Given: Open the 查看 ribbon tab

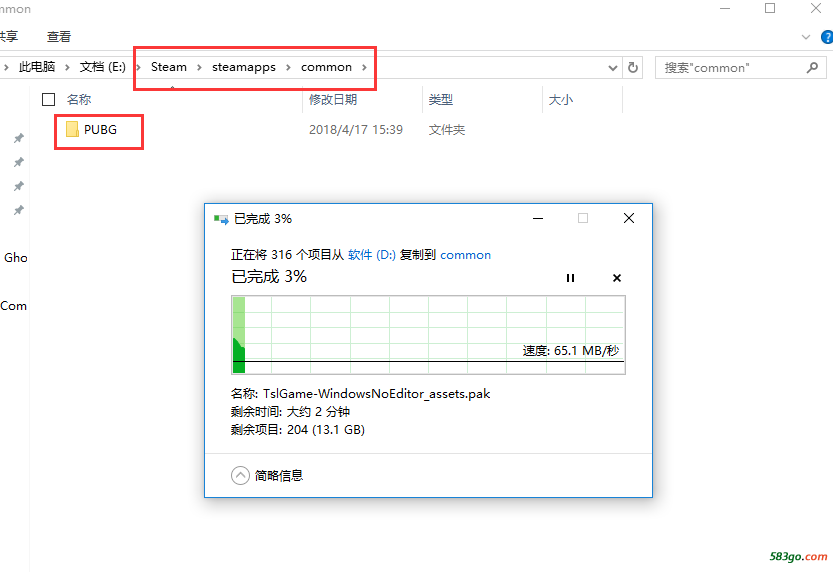Looking at the screenshot, I should (x=58, y=37).
